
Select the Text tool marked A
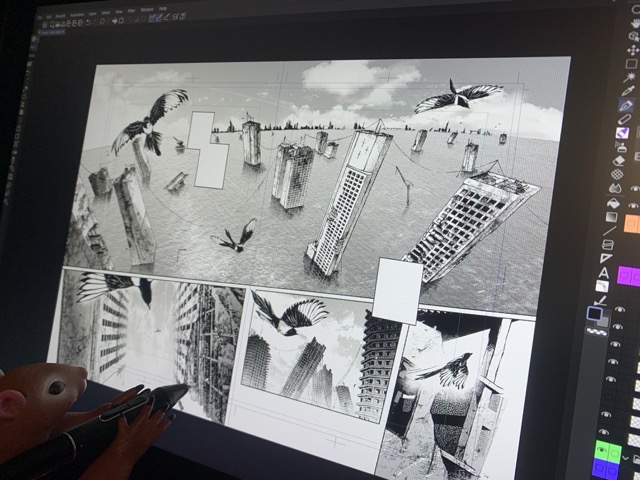[x=604, y=272]
